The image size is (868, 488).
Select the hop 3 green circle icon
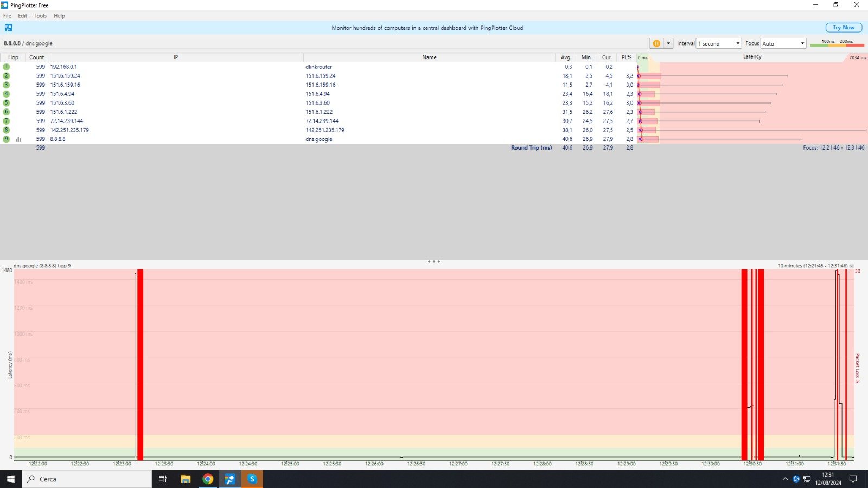pyautogui.click(x=7, y=85)
